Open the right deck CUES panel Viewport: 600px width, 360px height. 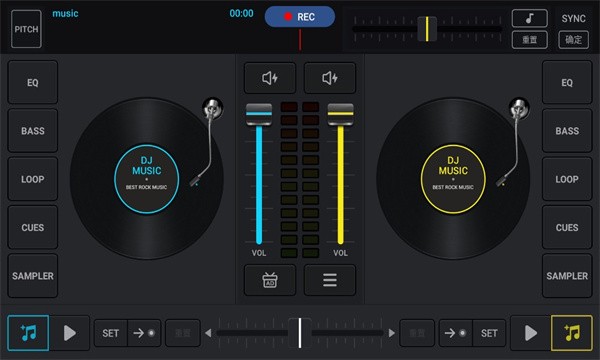[567, 227]
